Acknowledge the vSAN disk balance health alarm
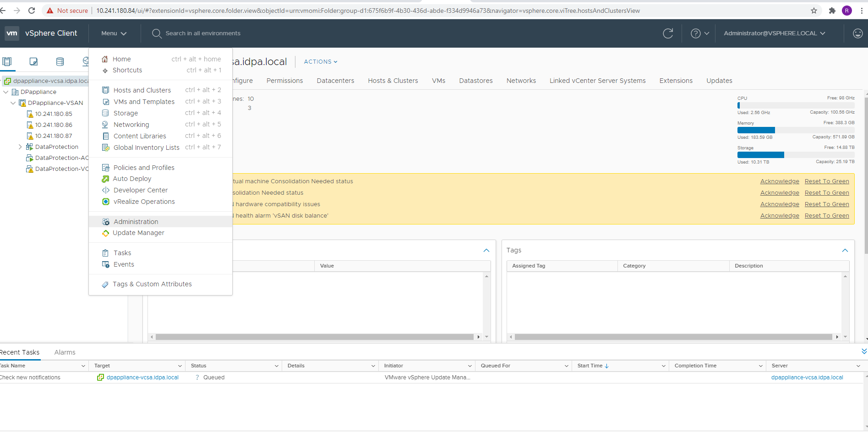 [780, 215]
